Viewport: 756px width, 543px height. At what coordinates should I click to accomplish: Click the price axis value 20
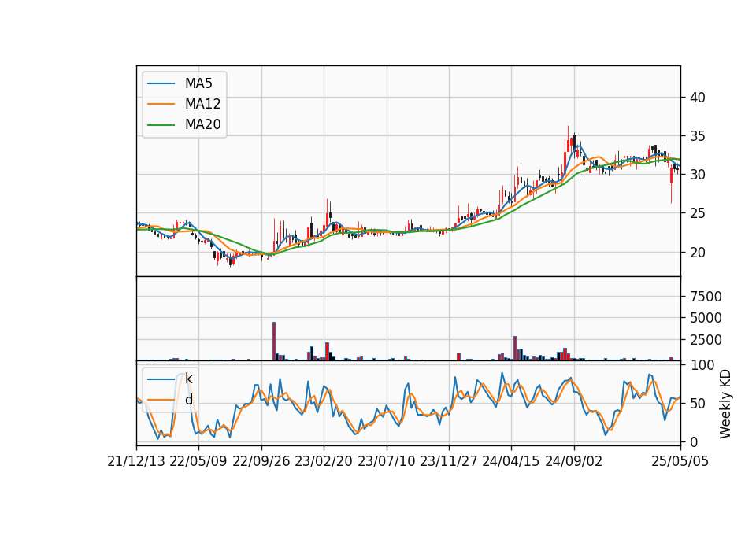(697, 253)
